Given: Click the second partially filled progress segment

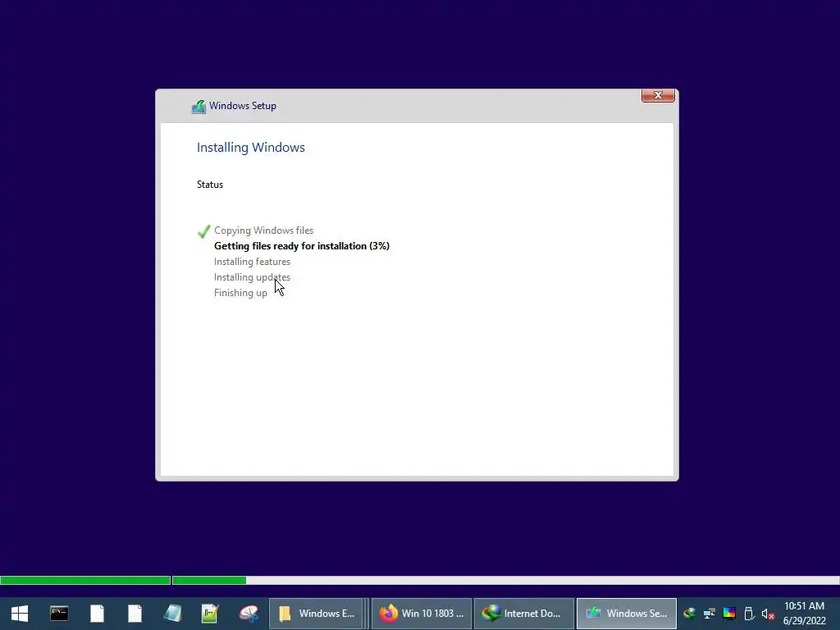Looking at the screenshot, I should (209, 580).
